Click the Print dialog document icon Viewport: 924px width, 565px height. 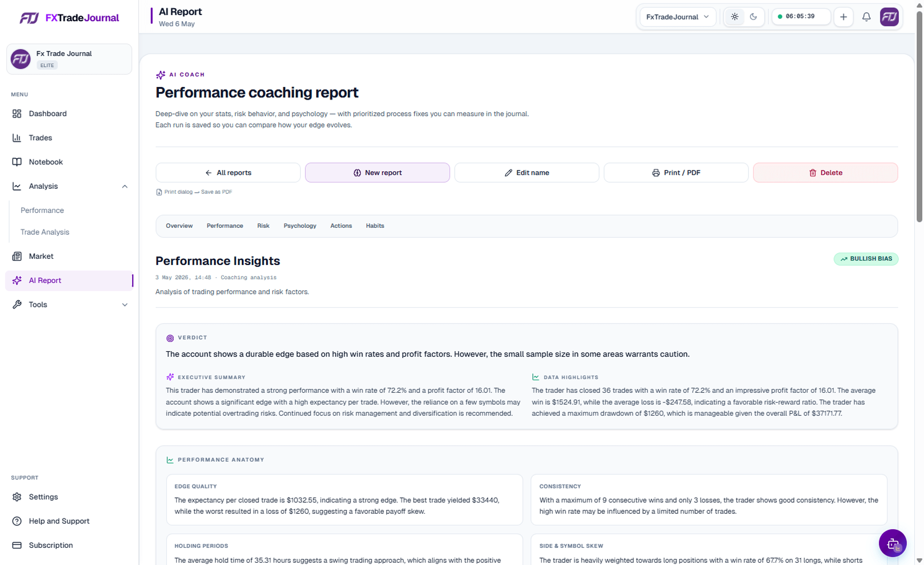point(159,192)
